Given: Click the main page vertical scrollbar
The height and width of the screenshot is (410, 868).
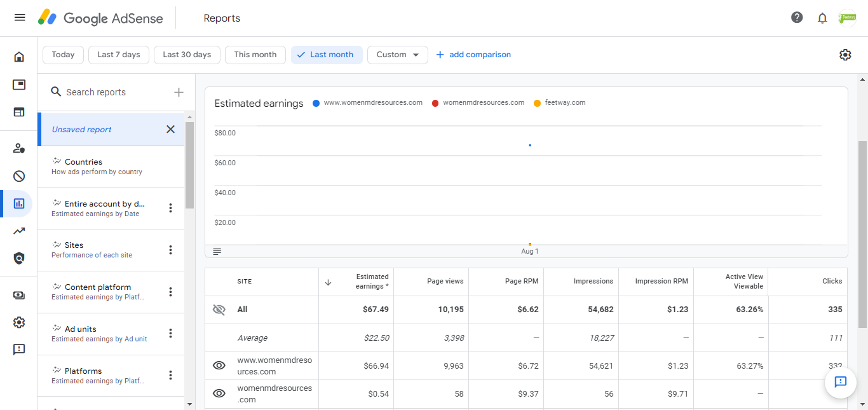Looking at the screenshot, I should [862, 234].
